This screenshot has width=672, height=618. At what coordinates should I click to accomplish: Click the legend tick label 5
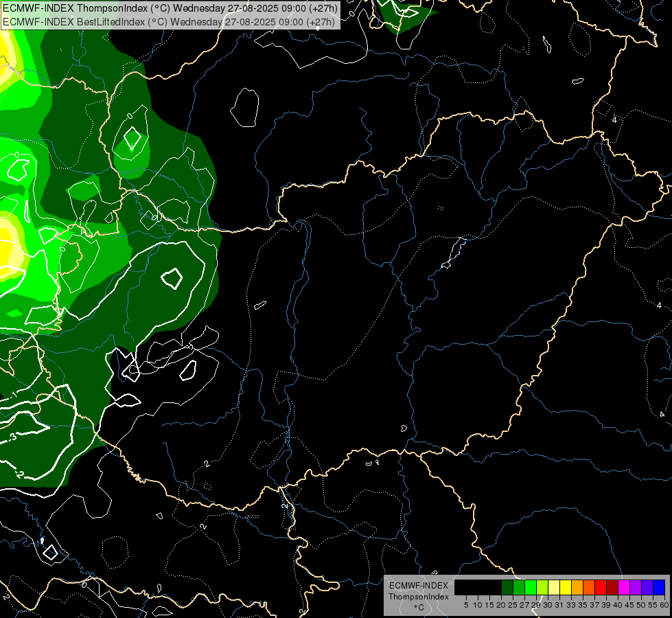(466, 605)
